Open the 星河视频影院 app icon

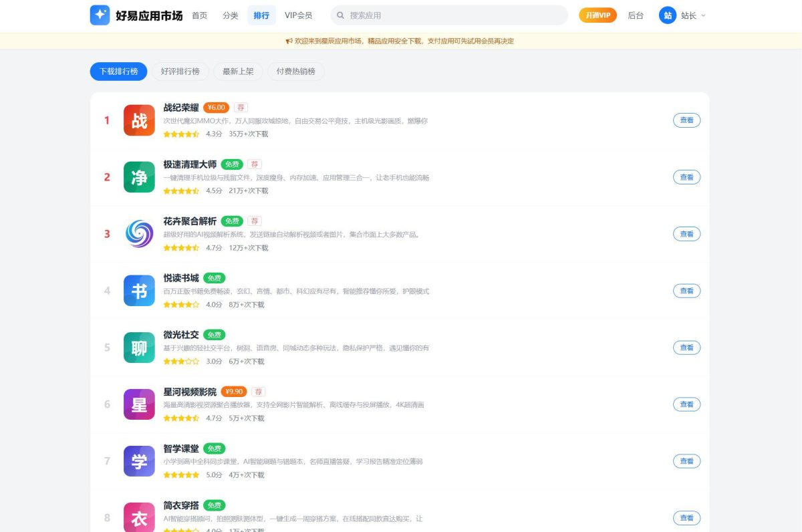(139, 404)
